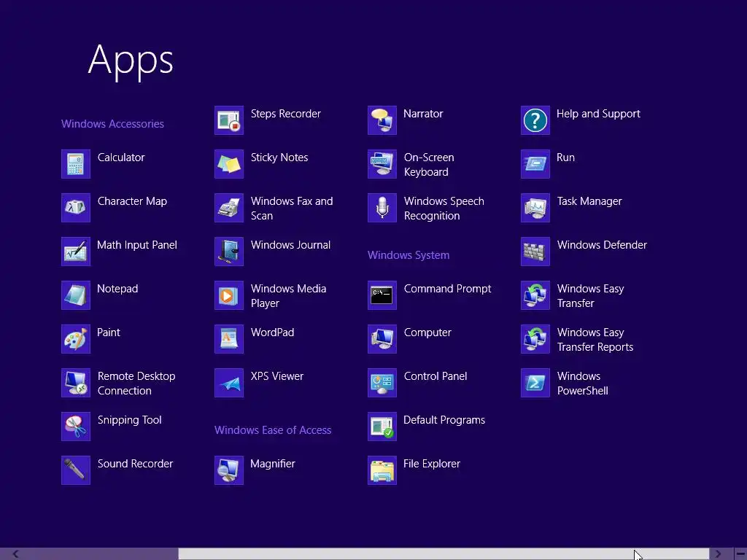The image size is (747, 560).
Task: Start Sound Recorder microphone icon
Action: coord(76,471)
